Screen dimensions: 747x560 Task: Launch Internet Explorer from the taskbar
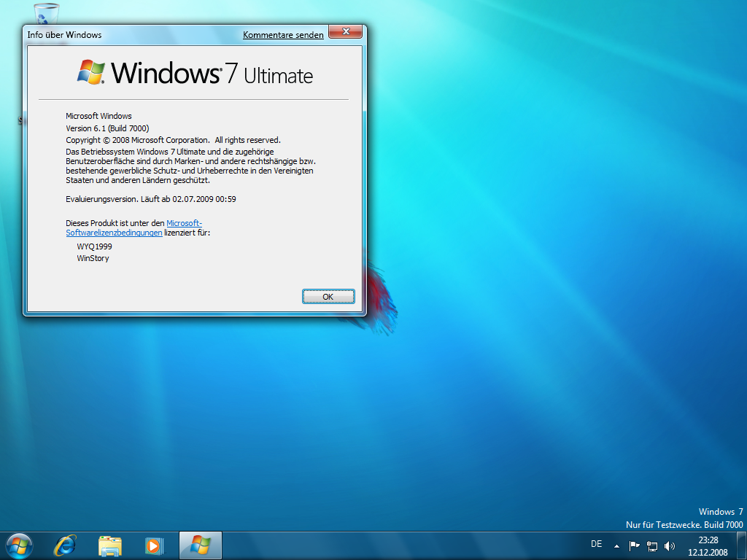tap(66, 545)
